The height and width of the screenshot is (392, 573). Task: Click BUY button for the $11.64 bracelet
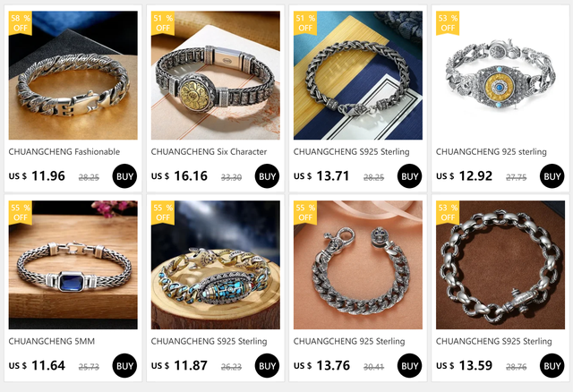(x=124, y=366)
